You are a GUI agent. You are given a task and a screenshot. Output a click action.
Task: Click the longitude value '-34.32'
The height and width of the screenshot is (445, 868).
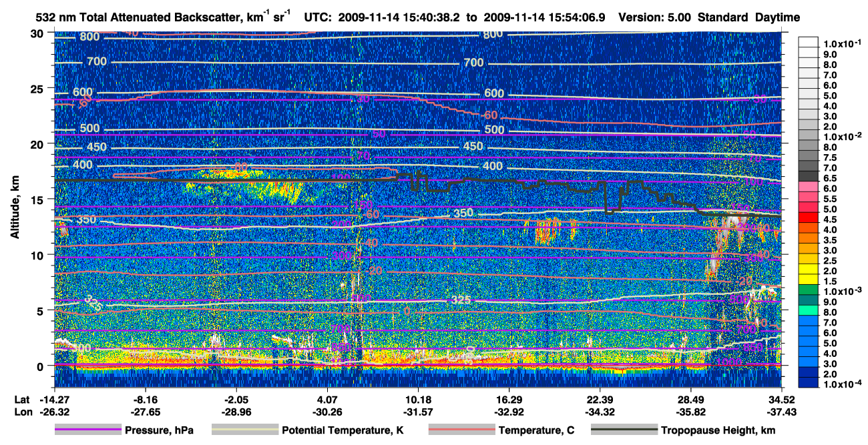click(x=600, y=412)
